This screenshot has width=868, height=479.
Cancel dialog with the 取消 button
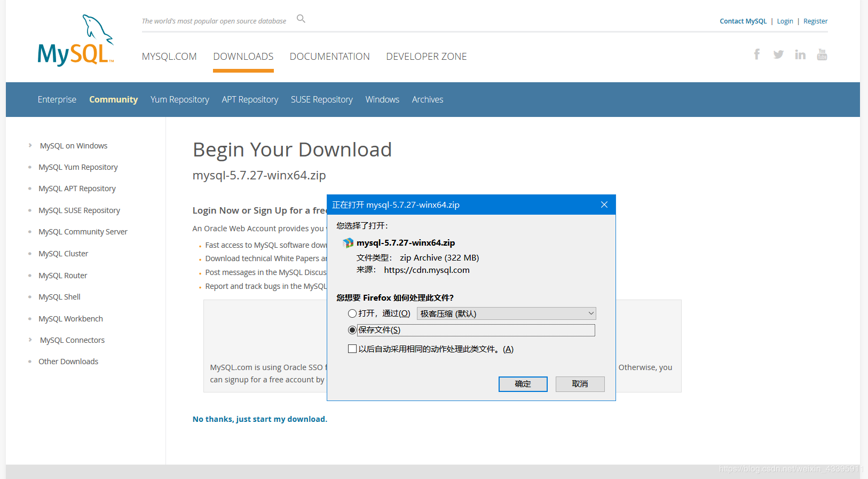580,384
